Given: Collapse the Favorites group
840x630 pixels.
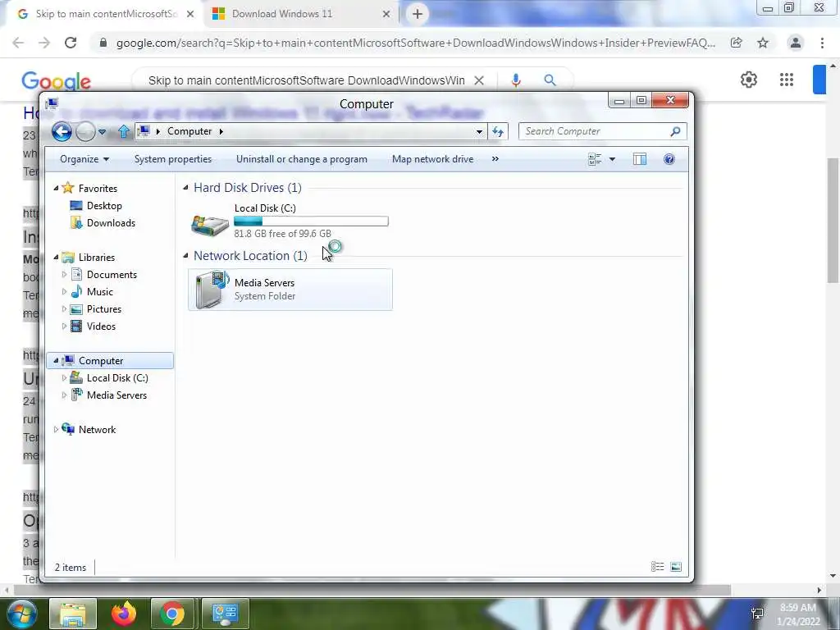Looking at the screenshot, I should coord(56,189).
